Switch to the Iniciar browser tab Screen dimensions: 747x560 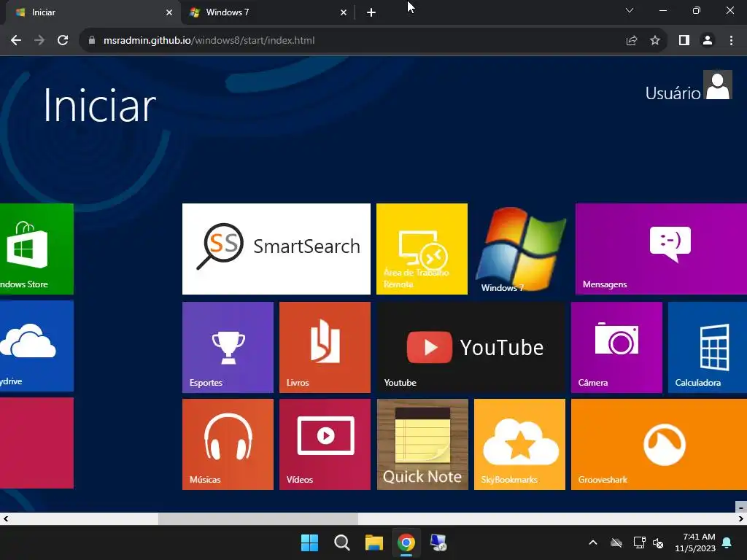90,12
